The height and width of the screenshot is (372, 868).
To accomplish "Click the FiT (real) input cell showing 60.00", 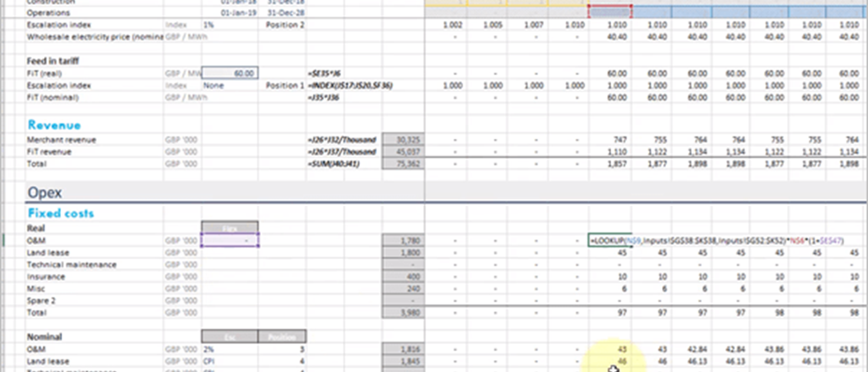I will tap(230, 73).
